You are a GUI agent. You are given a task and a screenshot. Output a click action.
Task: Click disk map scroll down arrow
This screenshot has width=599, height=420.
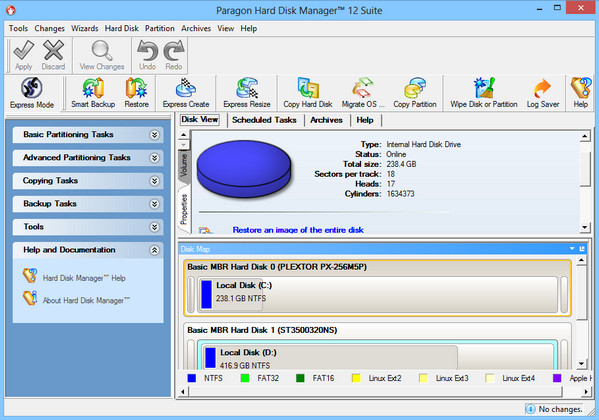point(581,363)
